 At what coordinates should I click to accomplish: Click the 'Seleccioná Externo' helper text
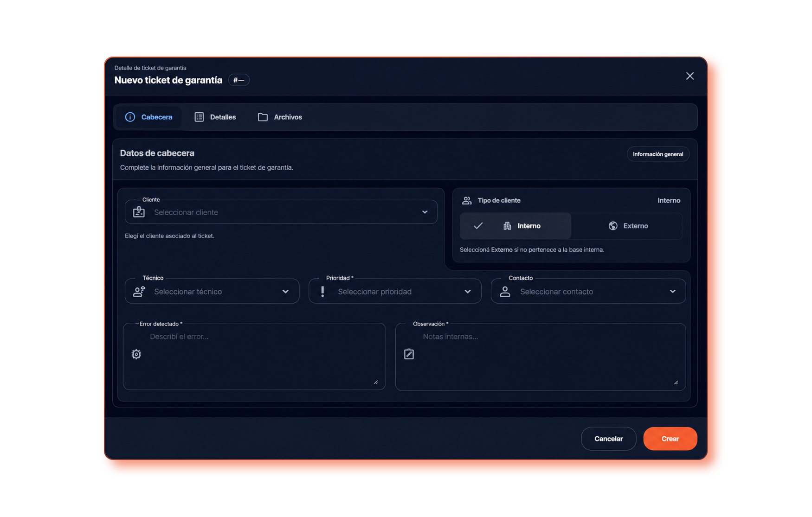point(532,250)
